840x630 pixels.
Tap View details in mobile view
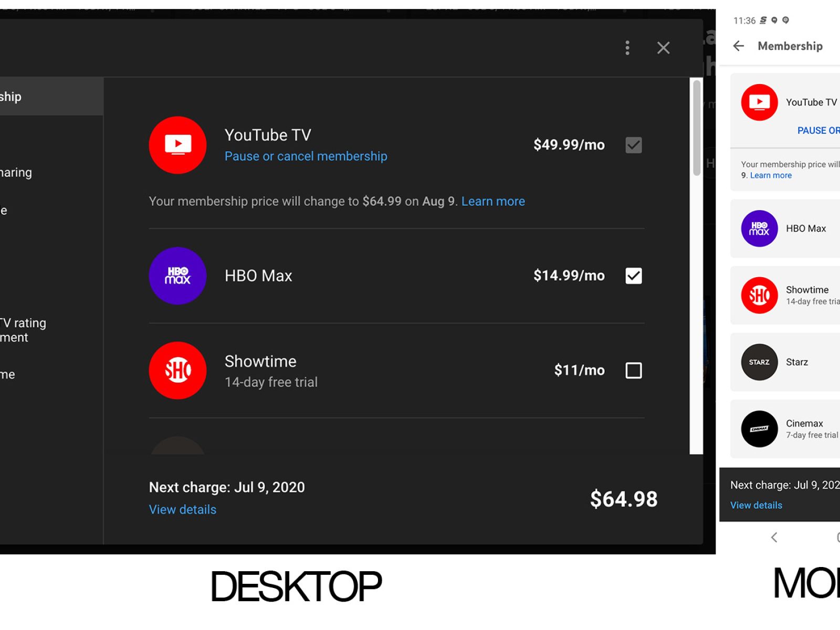756,505
